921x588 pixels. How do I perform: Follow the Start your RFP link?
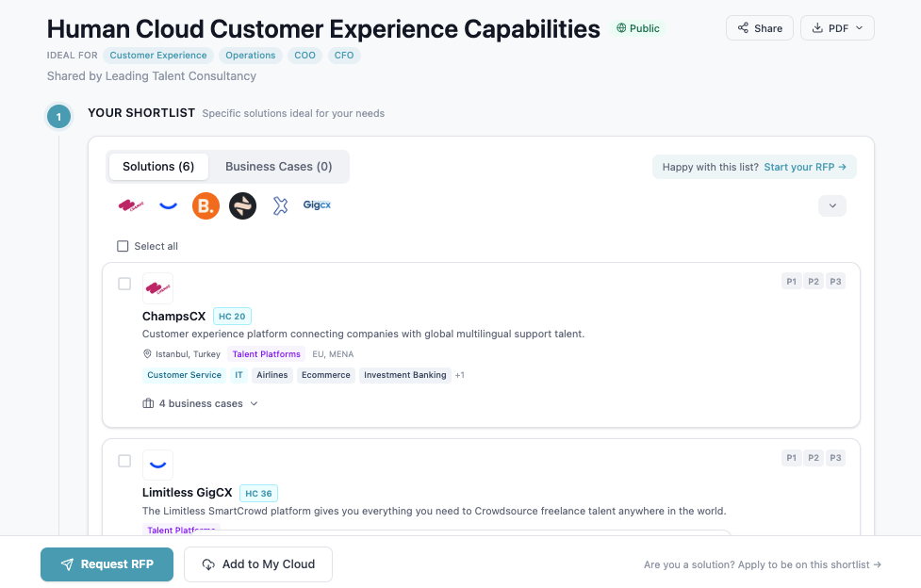(x=805, y=167)
